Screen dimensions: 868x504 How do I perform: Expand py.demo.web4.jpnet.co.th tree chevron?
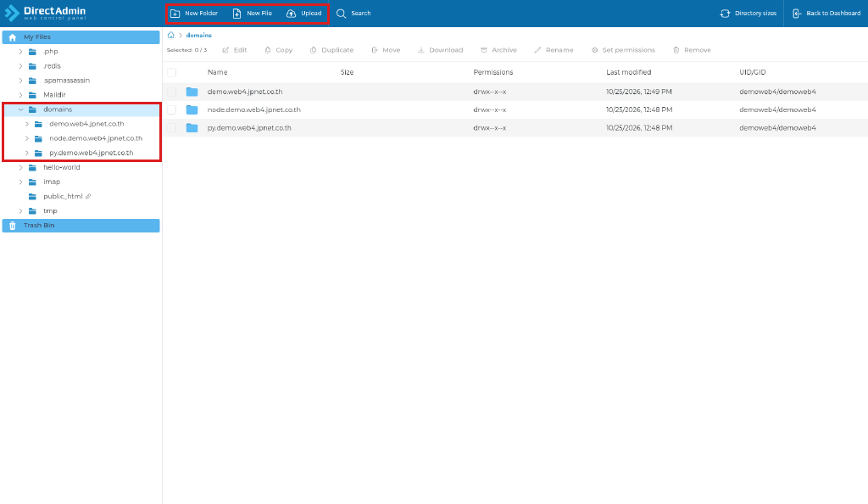(26, 153)
